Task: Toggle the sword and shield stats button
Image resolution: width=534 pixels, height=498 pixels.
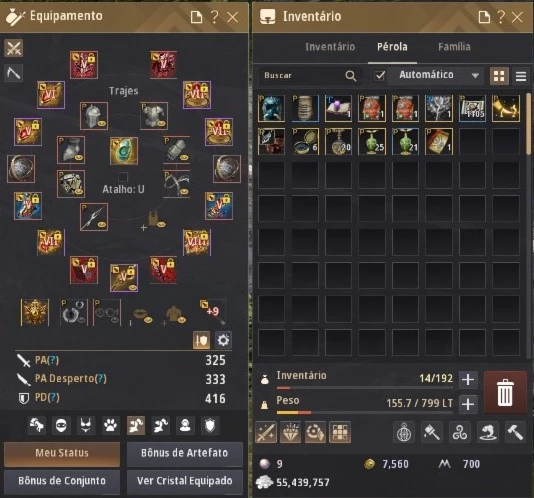Action: coord(201,340)
